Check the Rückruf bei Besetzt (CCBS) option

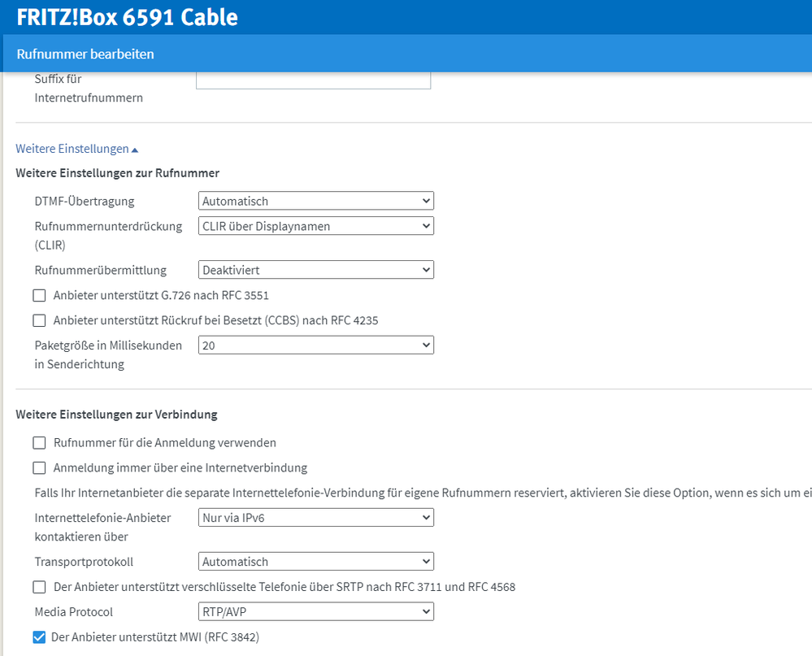coord(39,320)
